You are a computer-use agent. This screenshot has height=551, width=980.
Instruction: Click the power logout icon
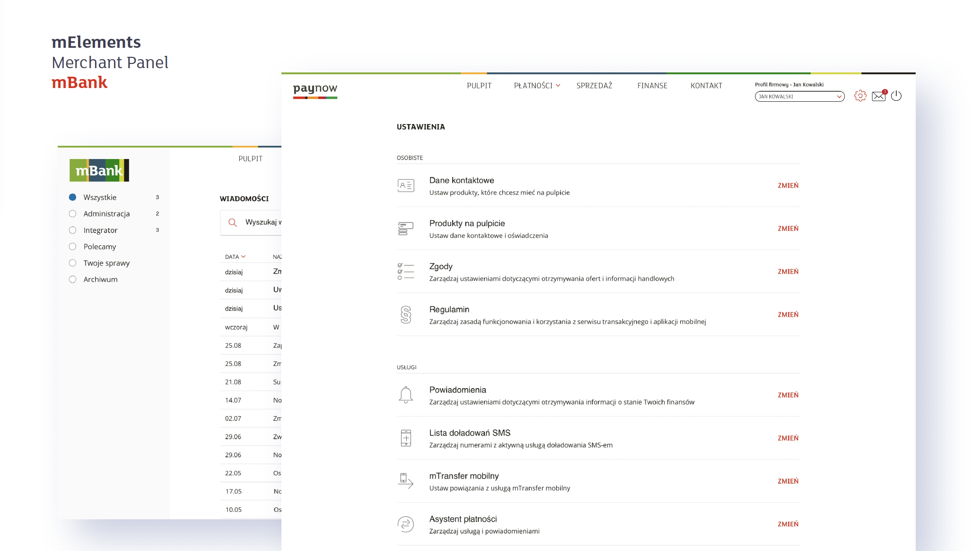point(896,96)
